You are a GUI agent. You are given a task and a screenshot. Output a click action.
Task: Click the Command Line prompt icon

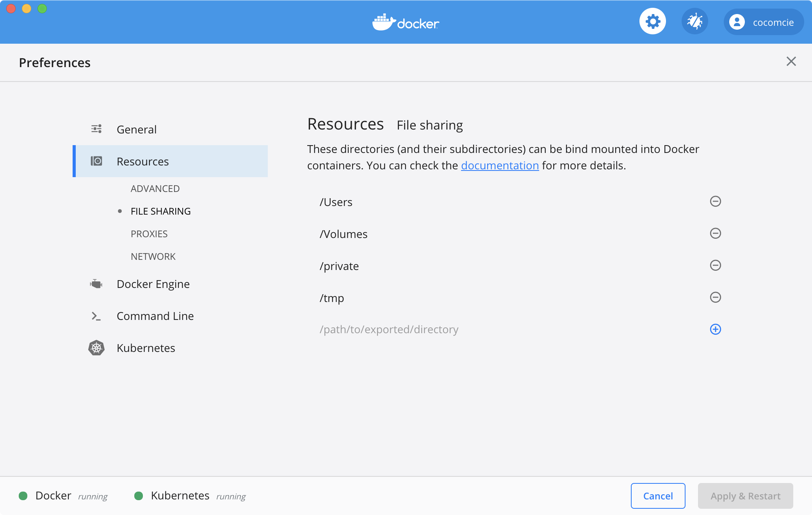[96, 316]
